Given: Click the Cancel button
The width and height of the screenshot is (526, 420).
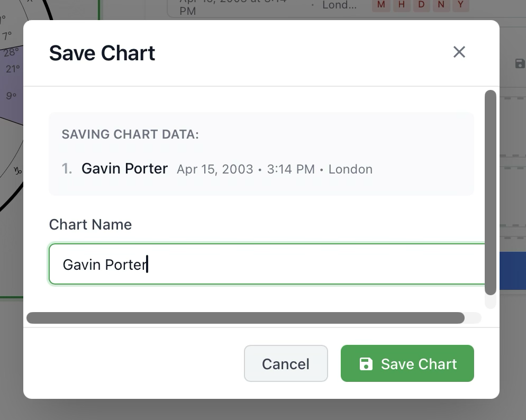Looking at the screenshot, I should [x=286, y=363].
